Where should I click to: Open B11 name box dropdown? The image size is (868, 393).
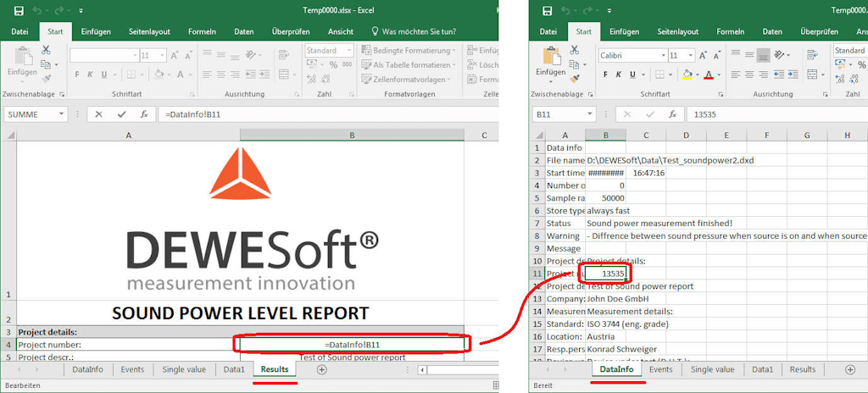590,114
